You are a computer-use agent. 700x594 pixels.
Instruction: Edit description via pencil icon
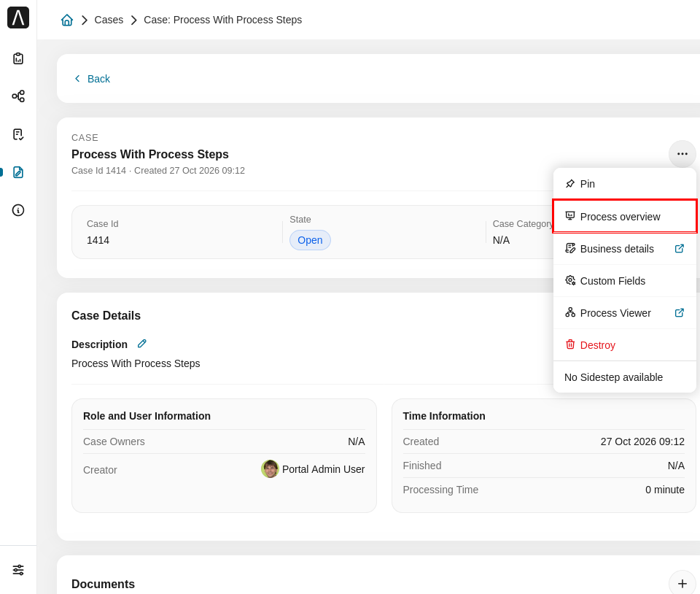click(142, 344)
